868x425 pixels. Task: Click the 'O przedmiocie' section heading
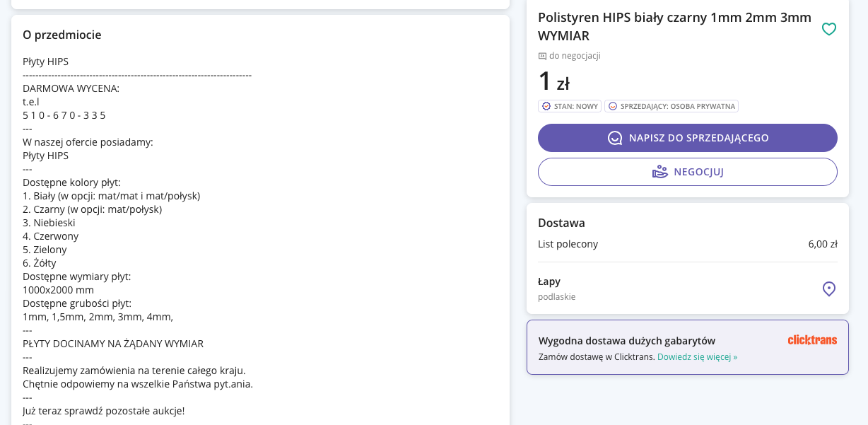62,35
